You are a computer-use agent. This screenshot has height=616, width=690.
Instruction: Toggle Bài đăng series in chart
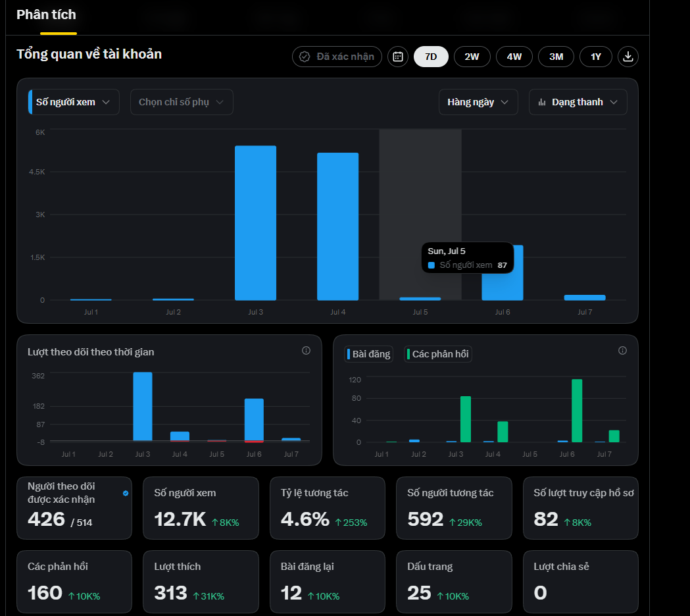click(x=368, y=354)
